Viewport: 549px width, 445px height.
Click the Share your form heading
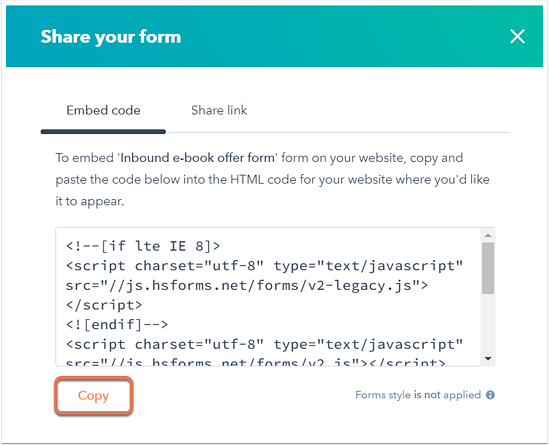pos(111,37)
